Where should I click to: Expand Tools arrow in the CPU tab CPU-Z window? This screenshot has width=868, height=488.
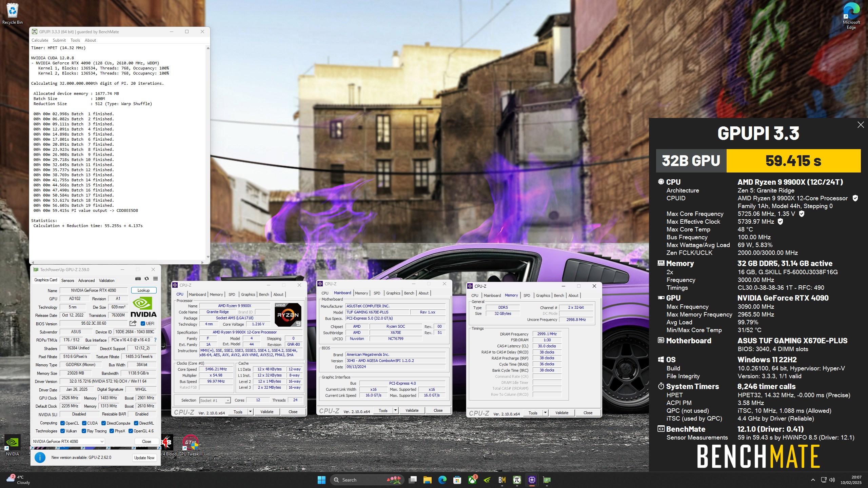coord(250,412)
